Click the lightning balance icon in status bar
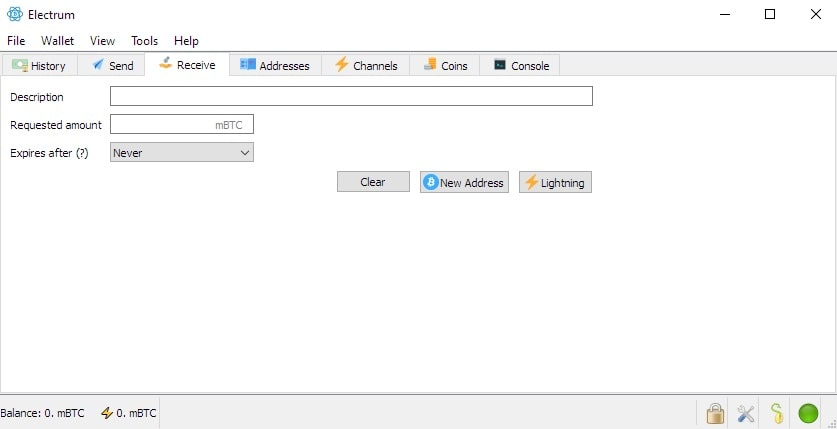 [107, 413]
